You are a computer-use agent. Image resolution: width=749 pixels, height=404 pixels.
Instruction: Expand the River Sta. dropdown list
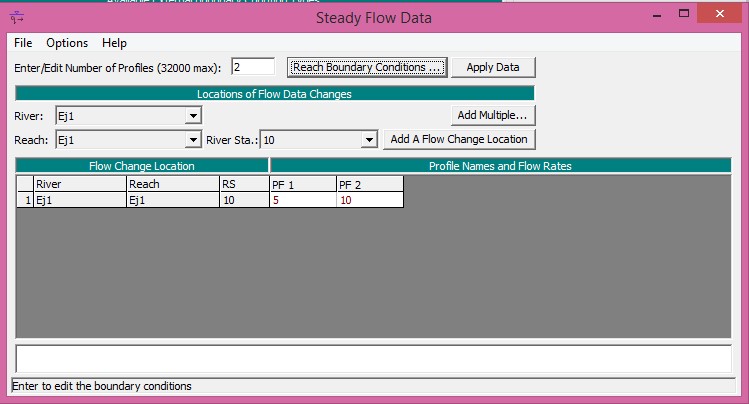coord(369,140)
